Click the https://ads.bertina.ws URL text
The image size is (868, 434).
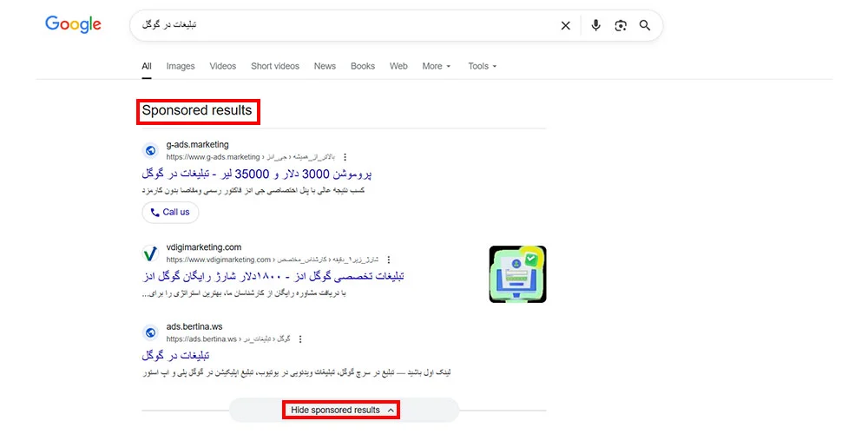(x=201, y=339)
